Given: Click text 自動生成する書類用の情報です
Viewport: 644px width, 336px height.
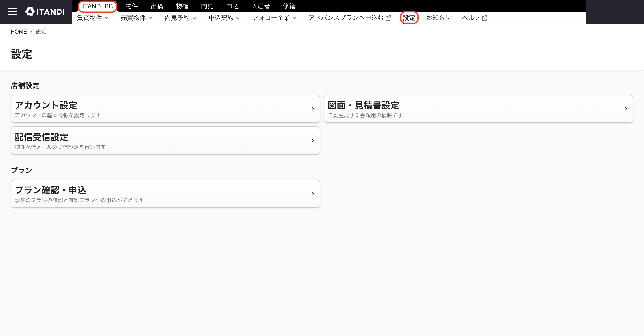Looking at the screenshot, I should tap(365, 115).
